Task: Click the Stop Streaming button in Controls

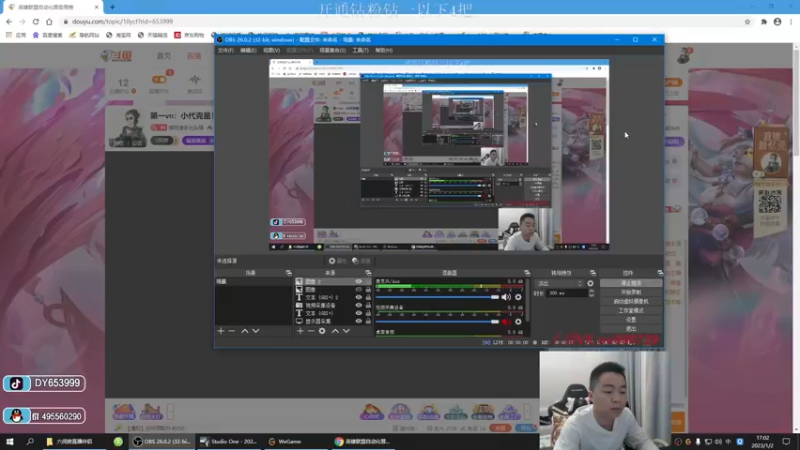Action: [x=631, y=283]
